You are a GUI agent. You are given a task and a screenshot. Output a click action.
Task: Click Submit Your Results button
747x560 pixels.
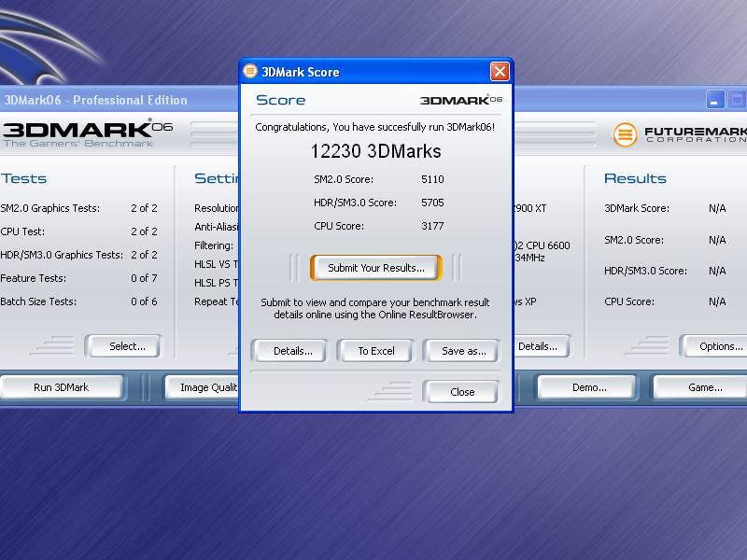pyautogui.click(x=376, y=268)
